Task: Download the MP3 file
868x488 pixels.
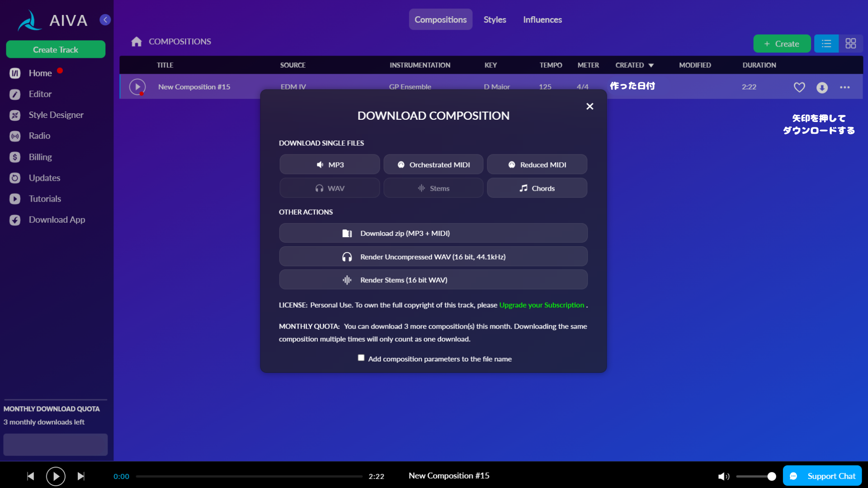Action: pyautogui.click(x=330, y=164)
